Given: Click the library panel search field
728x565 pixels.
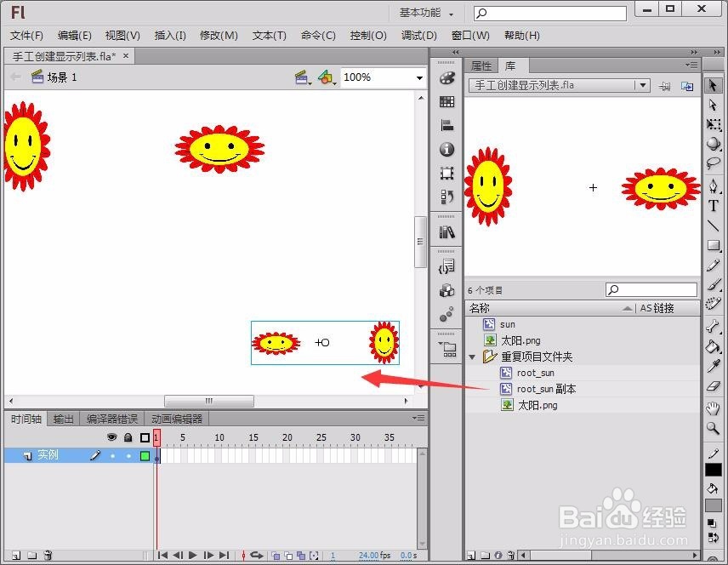Looking at the screenshot, I should click(x=651, y=289).
